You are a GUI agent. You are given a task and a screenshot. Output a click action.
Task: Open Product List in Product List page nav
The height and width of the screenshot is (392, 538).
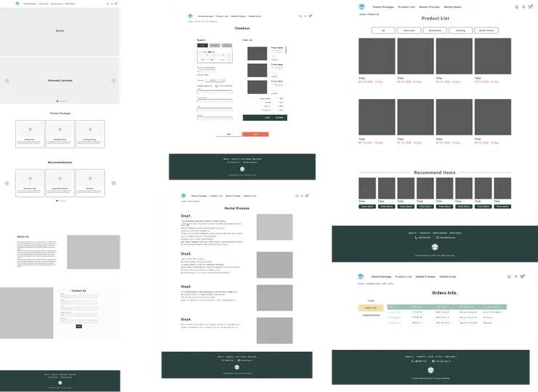(x=406, y=7)
